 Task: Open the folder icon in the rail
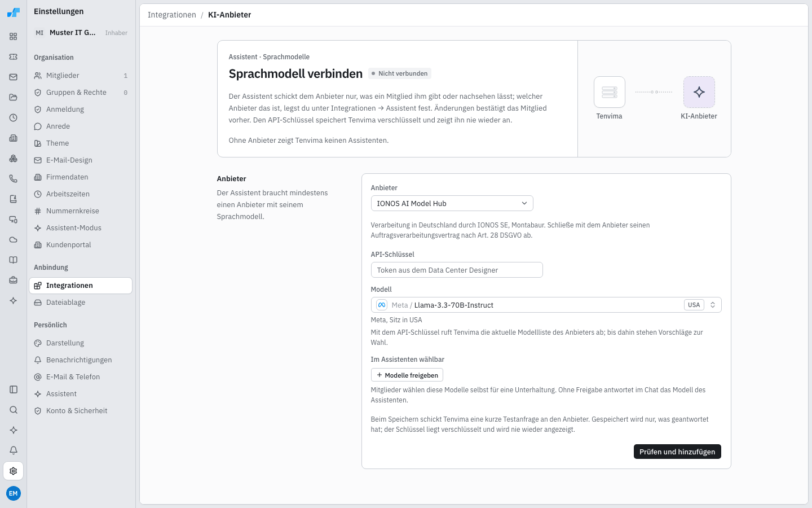coord(14,98)
